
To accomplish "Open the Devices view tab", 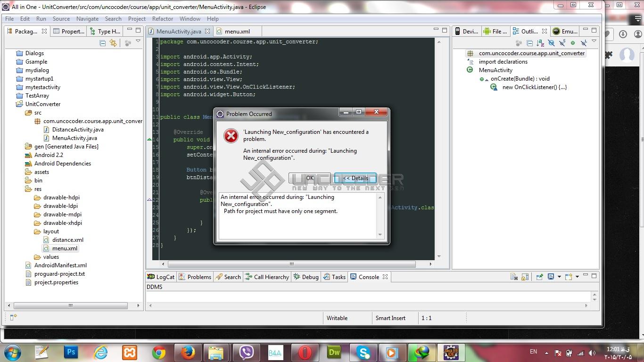I will pos(466,31).
